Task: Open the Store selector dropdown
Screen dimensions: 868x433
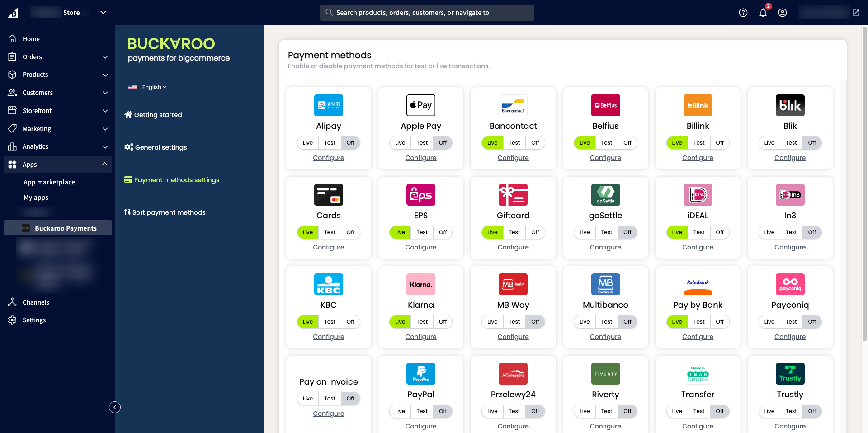Action: [69, 13]
